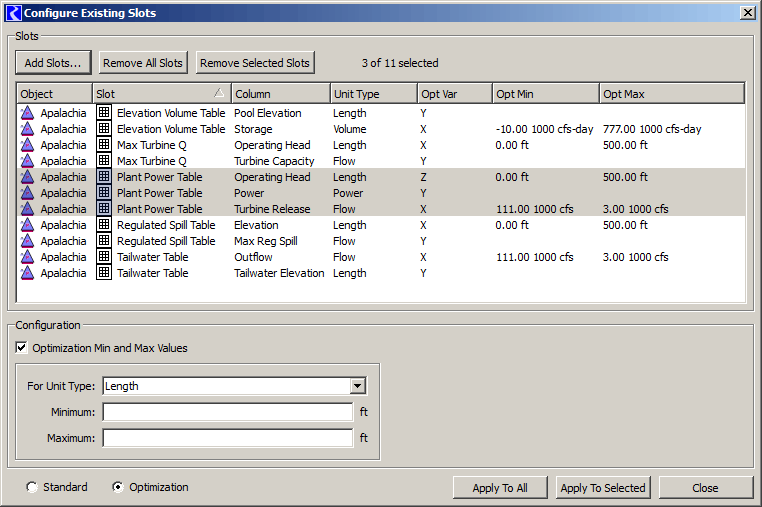Screen dimensions: 762x507
Task: Open the For Unit Type dropdown
Action: coord(358,386)
